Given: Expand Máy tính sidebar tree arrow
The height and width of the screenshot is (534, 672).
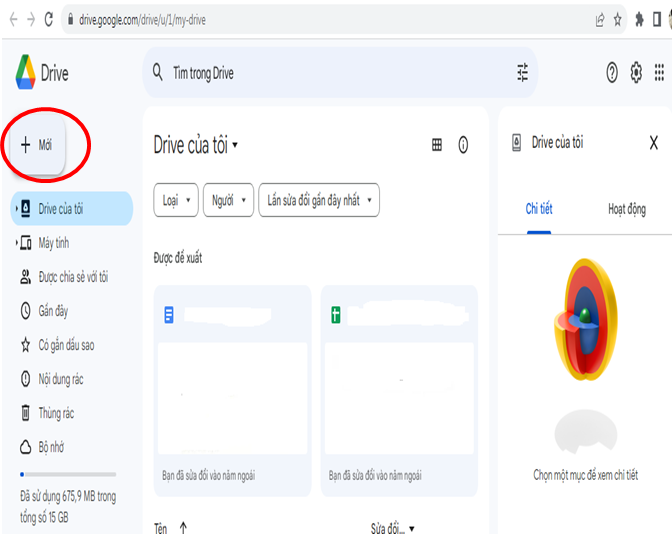Looking at the screenshot, I should click(16, 243).
